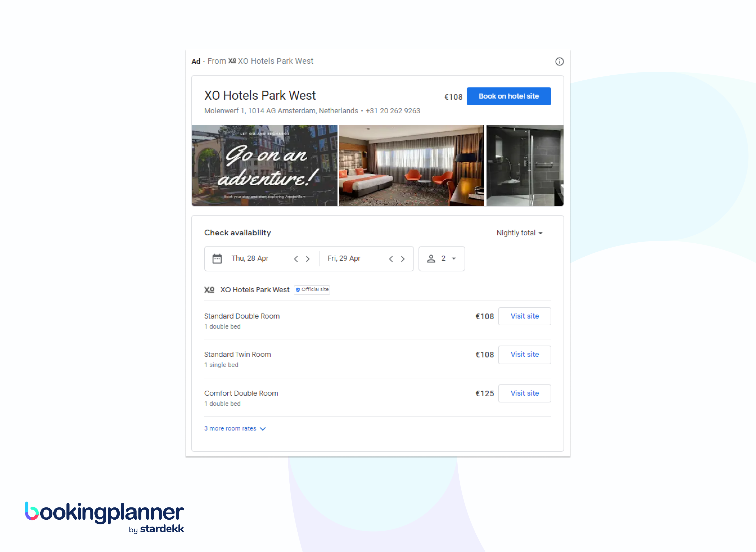Image resolution: width=756 pixels, height=552 pixels.
Task: Move check-out date back one day
Action: point(391,259)
